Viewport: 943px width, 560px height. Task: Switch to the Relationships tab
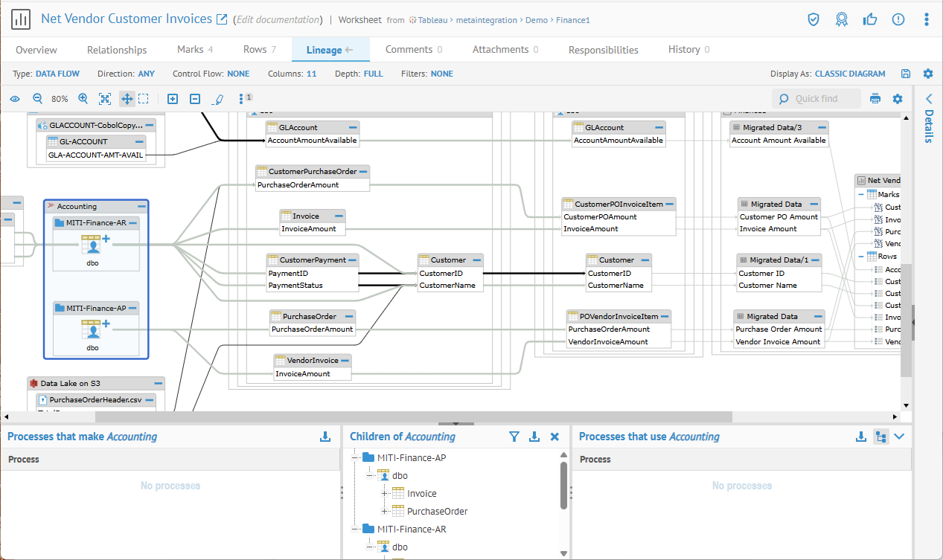(117, 50)
